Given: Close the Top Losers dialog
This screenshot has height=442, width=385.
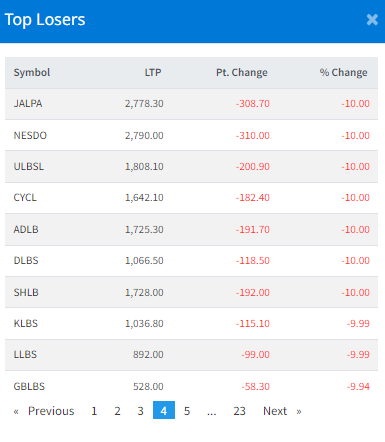Looking at the screenshot, I should click(372, 20).
